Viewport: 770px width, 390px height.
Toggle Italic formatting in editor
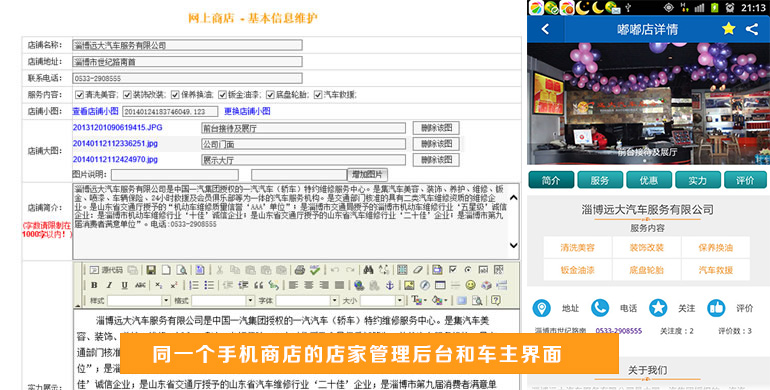[x=109, y=285]
